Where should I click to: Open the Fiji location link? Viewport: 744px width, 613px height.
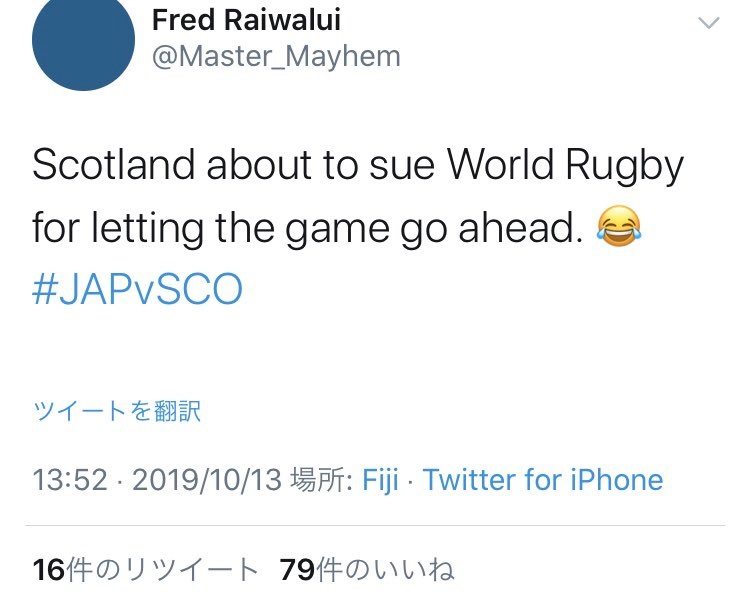coord(380,480)
